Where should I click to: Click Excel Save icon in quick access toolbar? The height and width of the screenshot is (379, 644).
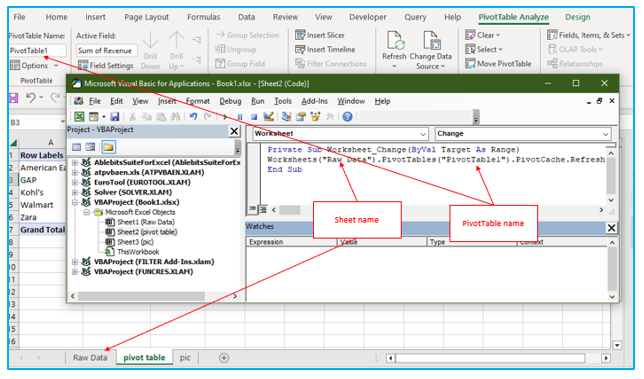click(x=14, y=98)
